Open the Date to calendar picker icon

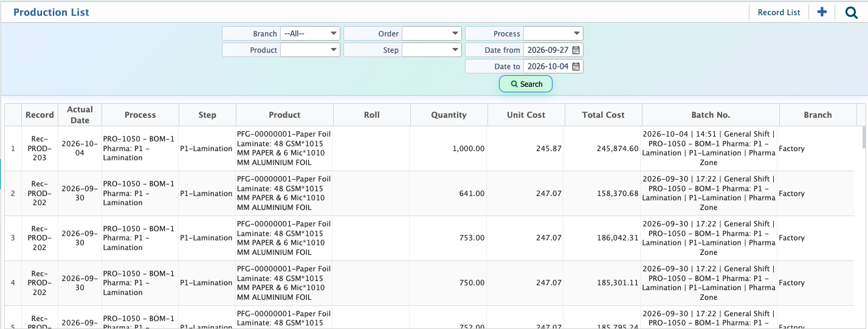click(576, 66)
